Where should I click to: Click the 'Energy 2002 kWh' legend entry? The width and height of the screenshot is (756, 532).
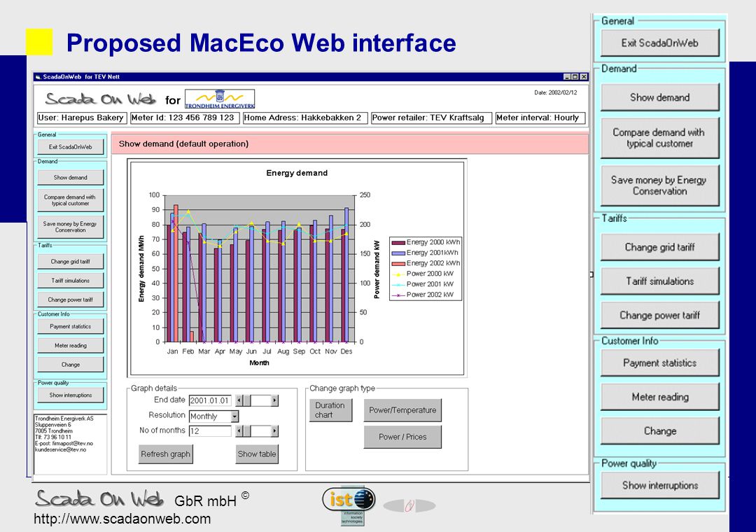(x=426, y=263)
